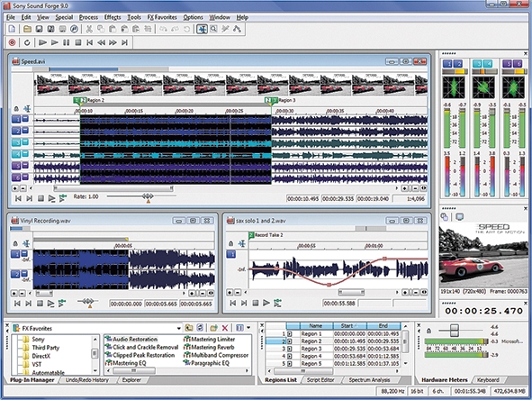Click the Record button in transport toolbar
This screenshot has width=532, height=400.
13,42
